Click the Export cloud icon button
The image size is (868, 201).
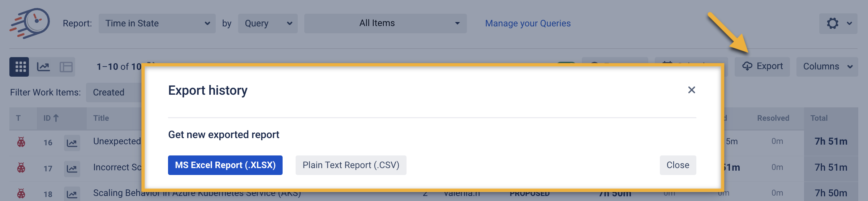(x=762, y=67)
